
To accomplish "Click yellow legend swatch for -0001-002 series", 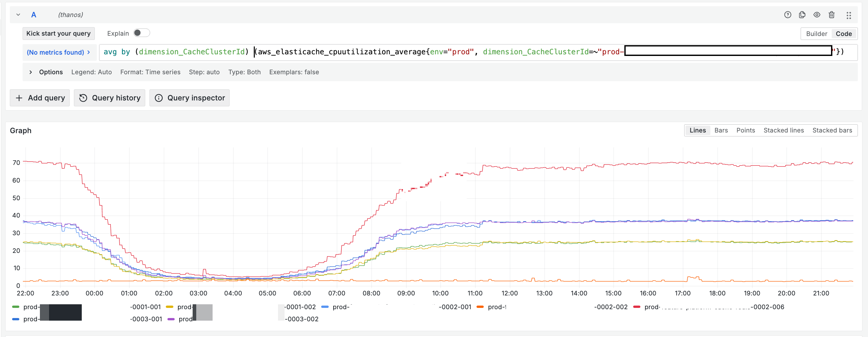I will pos(169,307).
